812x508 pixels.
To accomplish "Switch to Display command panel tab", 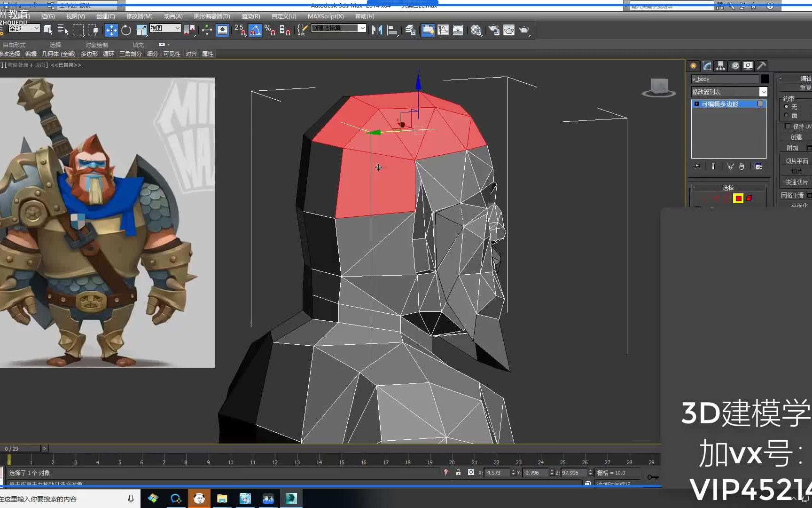I will [x=748, y=66].
